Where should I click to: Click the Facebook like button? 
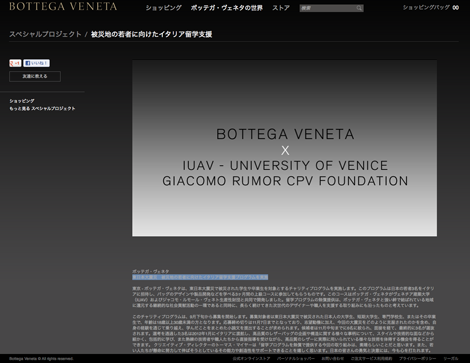[x=36, y=63]
